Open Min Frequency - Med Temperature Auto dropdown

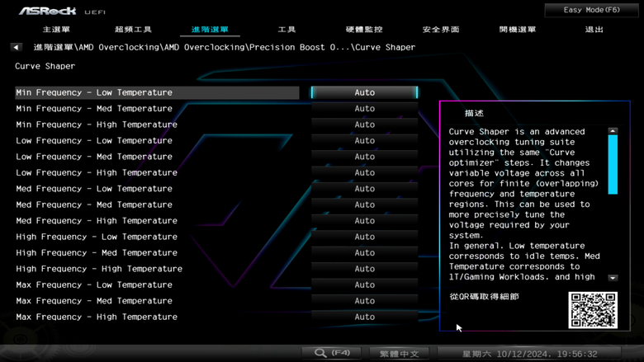pyautogui.click(x=365, y=109)
